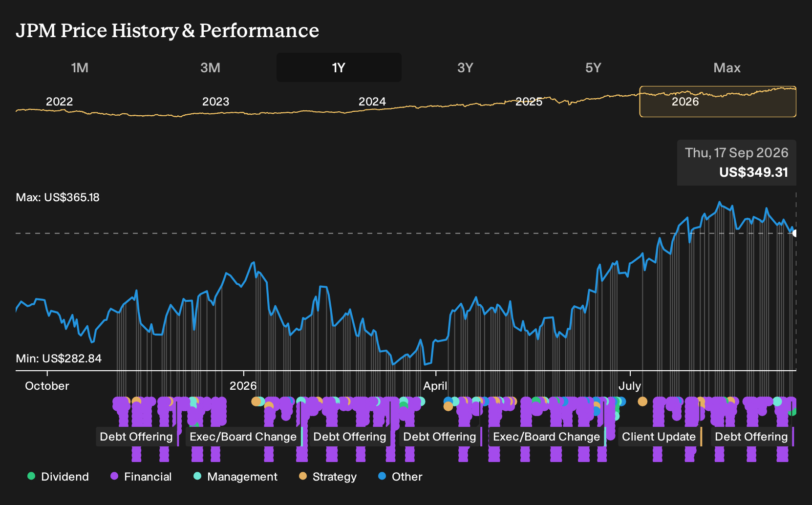Open Exec/Board Change label beside Client Update
Image resolution: width=812 pixels, height=505 pixels.
(x=547, y=437)
